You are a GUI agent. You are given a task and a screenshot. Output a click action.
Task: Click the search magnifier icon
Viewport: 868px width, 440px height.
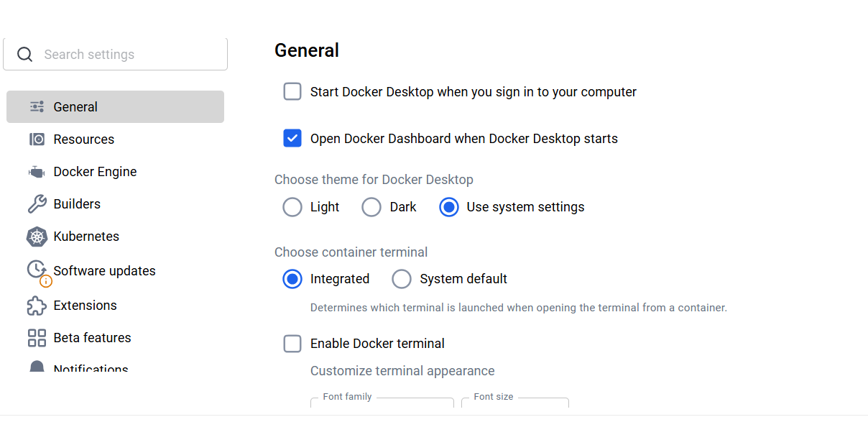point(25,55)
